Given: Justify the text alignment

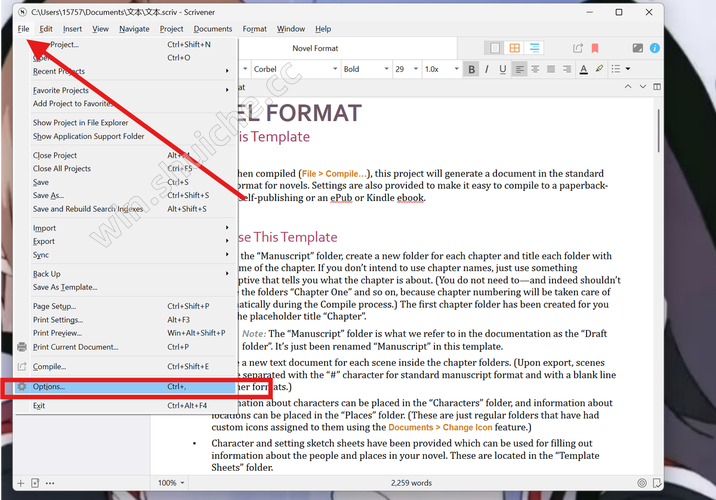Looking at the screenshot, I should point(551,69).
